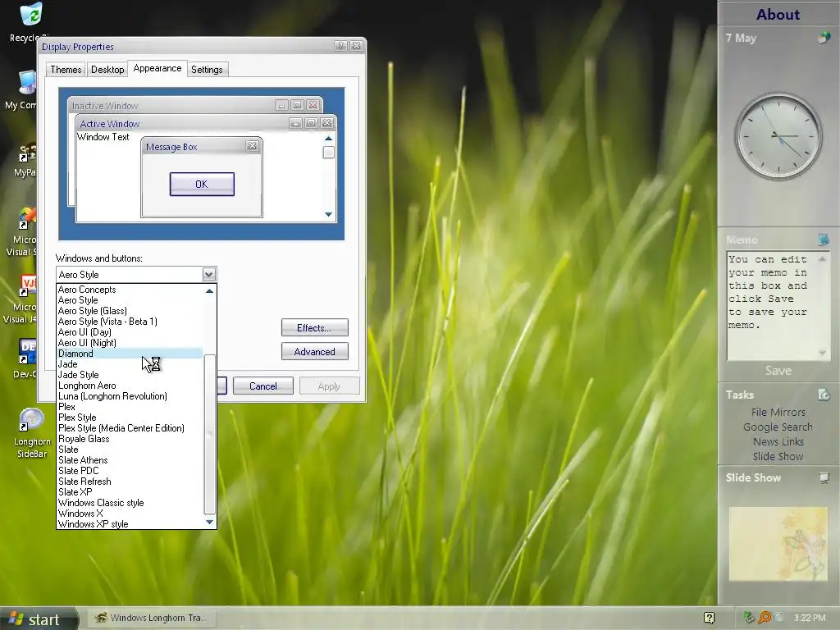Click the Display Properties help question button
Image resolution: width=840 pixels, height=630 pixels.
[x=340, y=46]
